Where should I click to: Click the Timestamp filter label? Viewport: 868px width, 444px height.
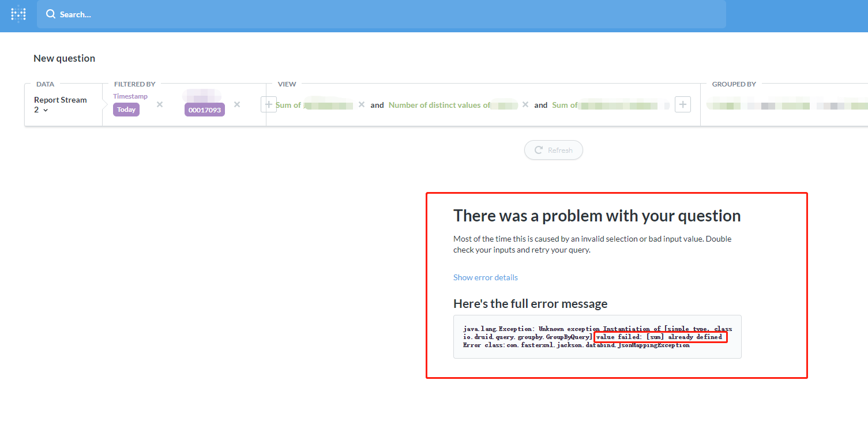tap(130, 96)
